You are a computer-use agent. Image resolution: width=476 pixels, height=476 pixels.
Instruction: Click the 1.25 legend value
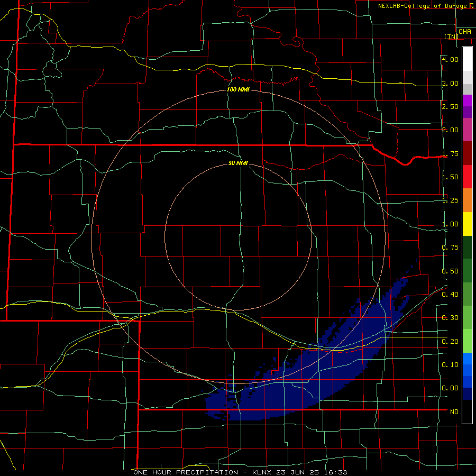[x=450, y=200]
